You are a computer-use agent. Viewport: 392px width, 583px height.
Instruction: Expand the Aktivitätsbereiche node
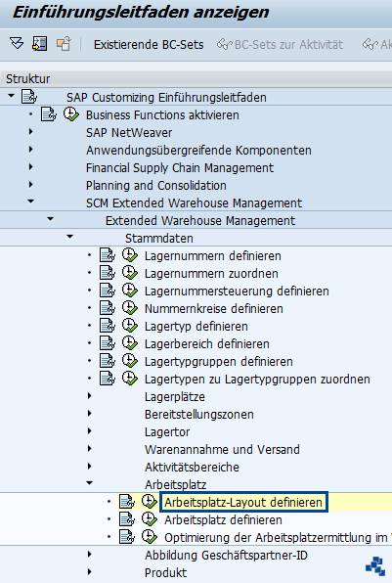[x=90, y=467]
